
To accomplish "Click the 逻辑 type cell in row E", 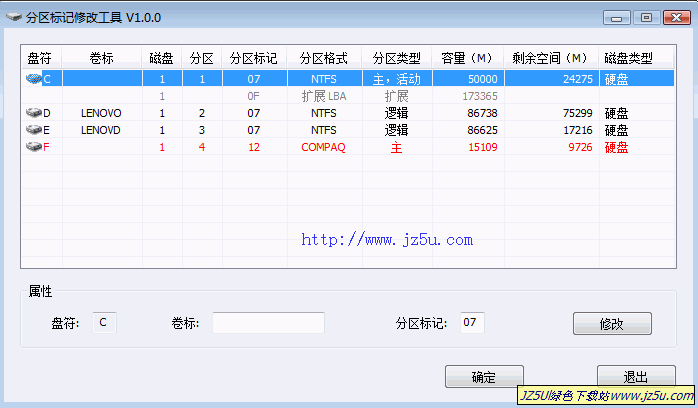I will pos(396,130).
